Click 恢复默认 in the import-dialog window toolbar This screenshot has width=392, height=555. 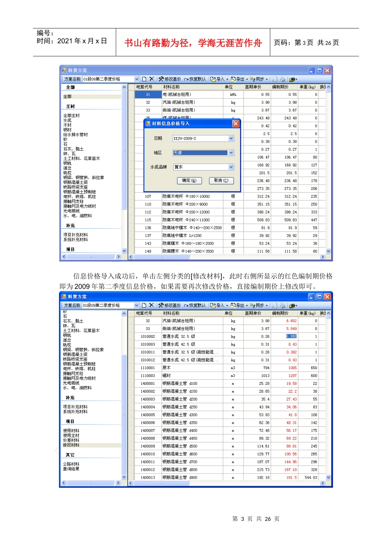195,79
